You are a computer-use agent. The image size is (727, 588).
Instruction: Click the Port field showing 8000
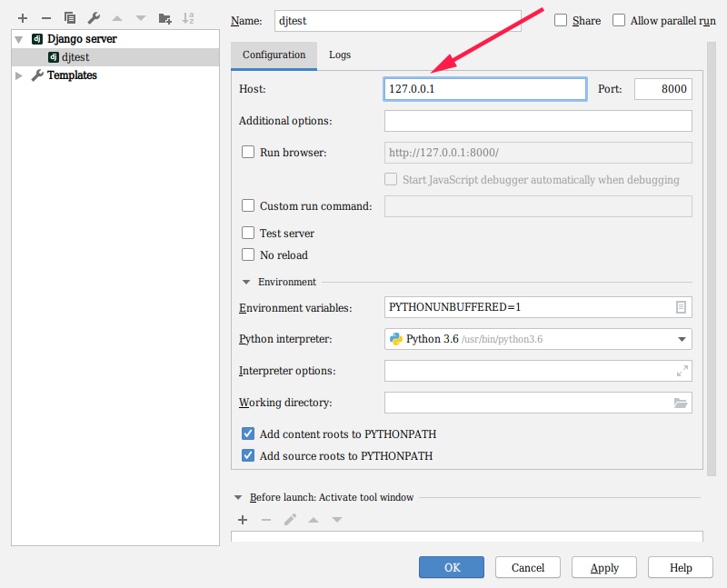(x=663, y=89)
